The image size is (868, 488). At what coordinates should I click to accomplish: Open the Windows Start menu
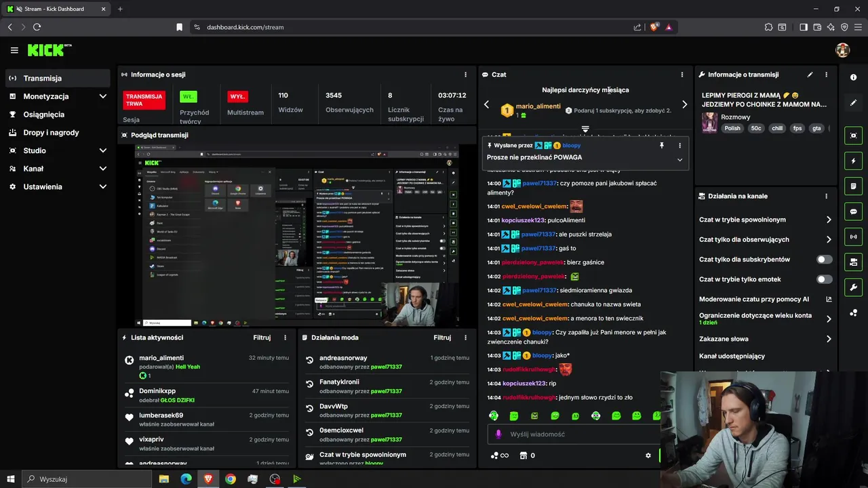click(10, 479)
